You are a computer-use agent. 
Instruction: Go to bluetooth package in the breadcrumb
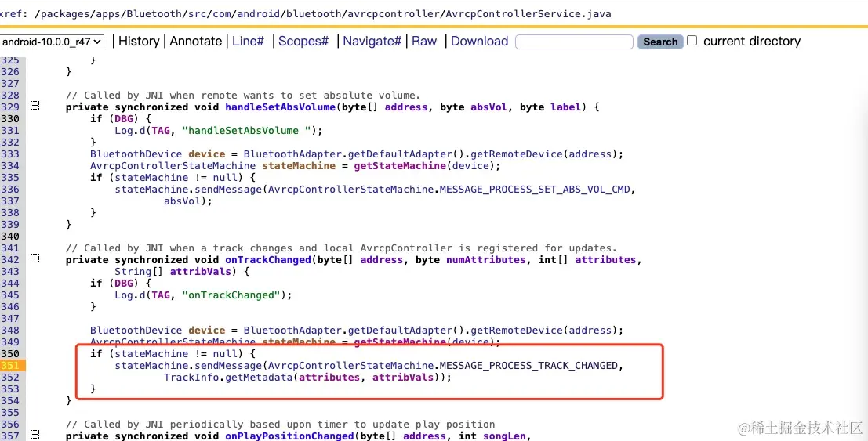[312, 14]
